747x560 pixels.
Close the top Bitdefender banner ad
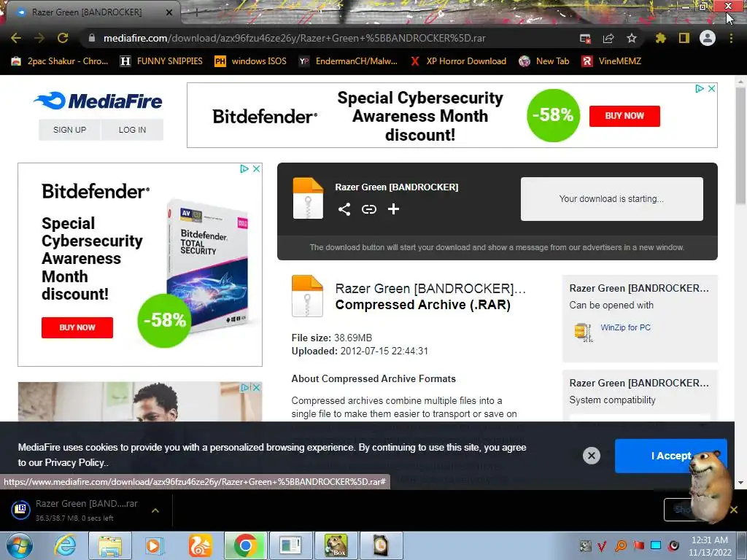(711, 88)
